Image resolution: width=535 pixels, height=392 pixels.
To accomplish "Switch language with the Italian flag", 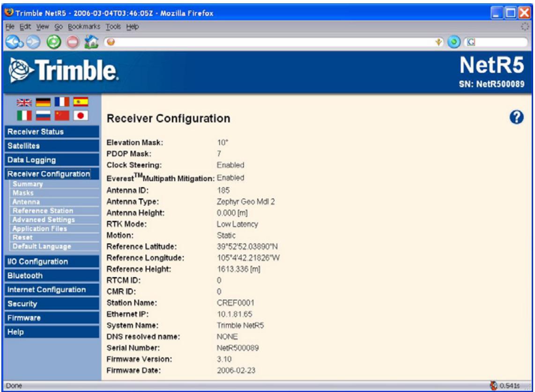I will coord(24,116).
